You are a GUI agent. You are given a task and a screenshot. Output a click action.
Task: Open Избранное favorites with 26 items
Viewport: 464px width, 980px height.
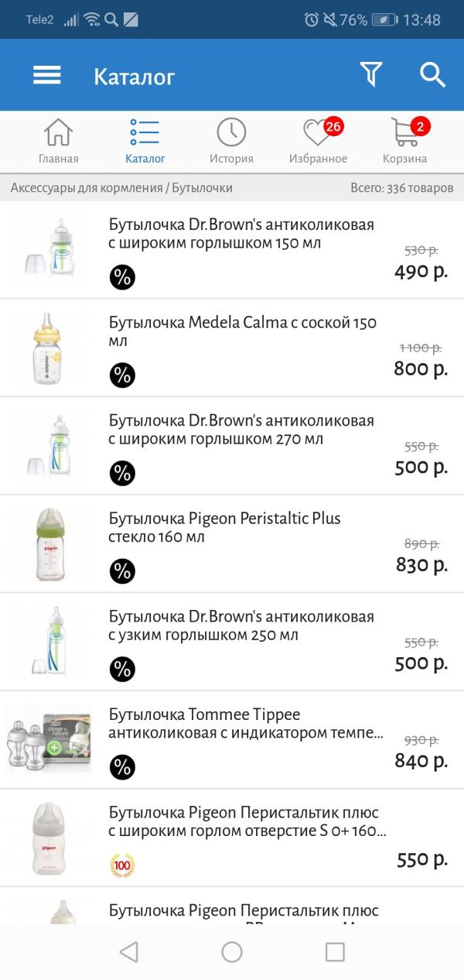click(318, 142)
